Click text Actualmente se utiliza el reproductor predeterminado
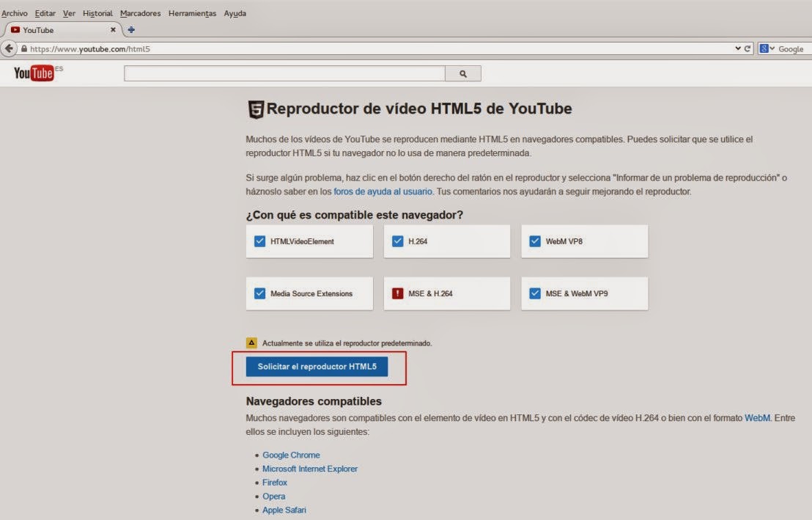 pos(347,343)
